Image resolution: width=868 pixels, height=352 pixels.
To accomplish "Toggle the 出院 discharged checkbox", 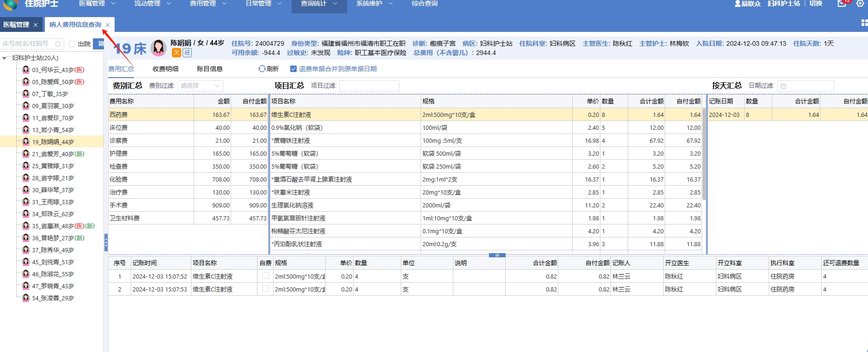I will [x=72, y=44].
